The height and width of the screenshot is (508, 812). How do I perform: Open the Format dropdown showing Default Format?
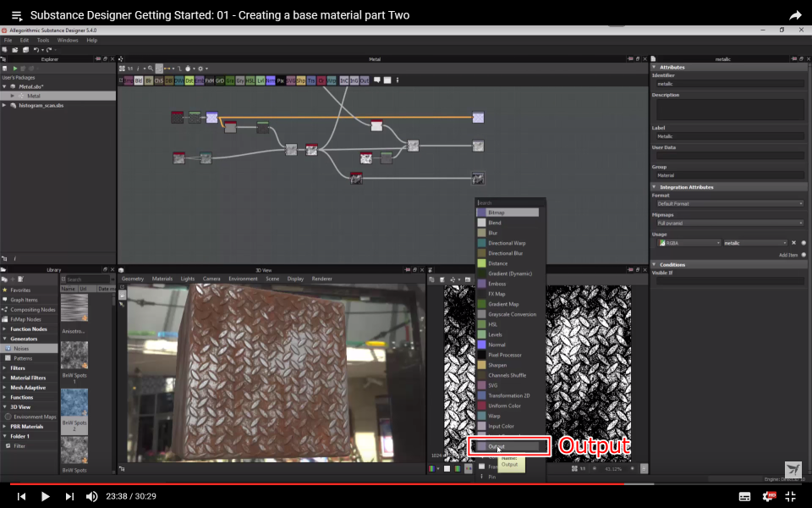pos(729,204)
